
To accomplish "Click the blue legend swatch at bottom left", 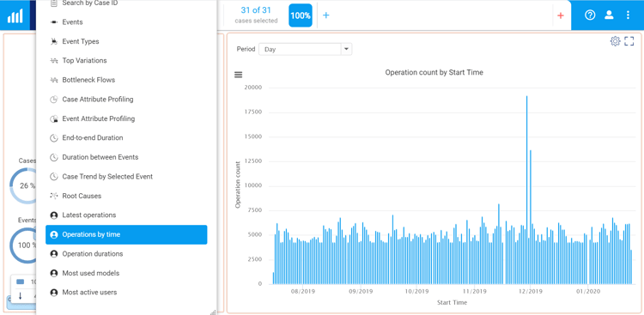I will [20, 282].
